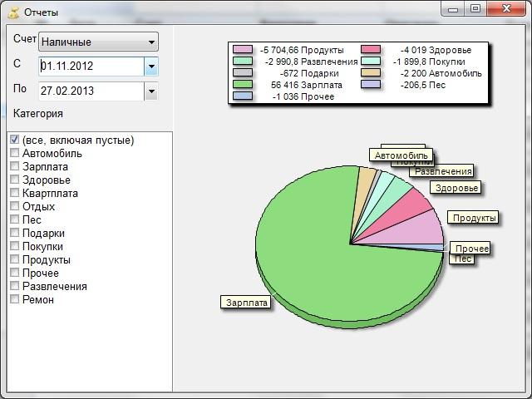Image resolution: width=532 pixels, height=399 pixels.
Task: Click the Зарплата pie chart label
Action: click(x=247, y=303)
